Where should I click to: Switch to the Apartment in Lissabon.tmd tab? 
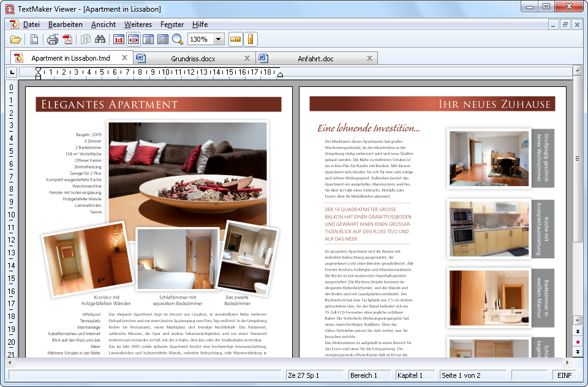tap(71, 58)
